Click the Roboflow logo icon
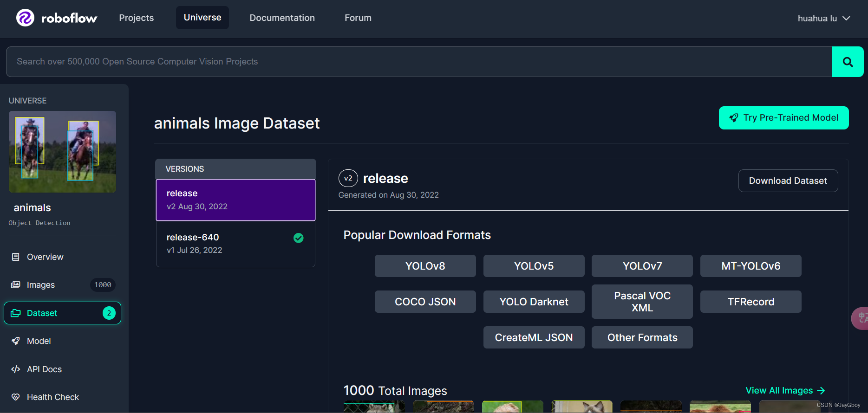 pos(25,18)
